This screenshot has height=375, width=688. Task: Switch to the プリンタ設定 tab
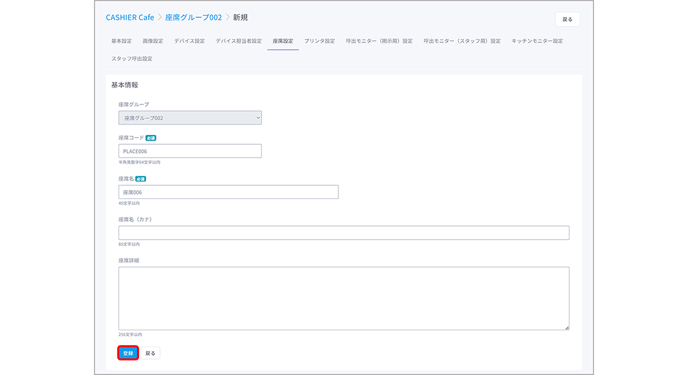319,41
